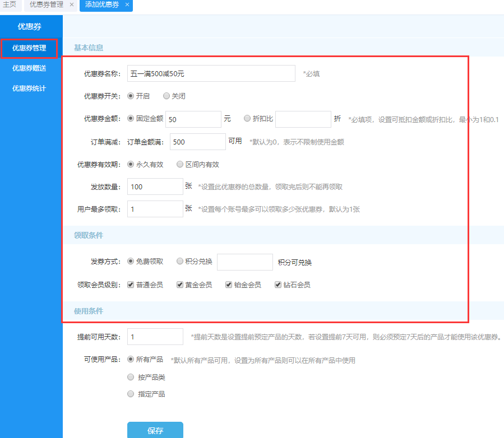This screenshot has height=438, width=504.
Task: Click the 优惠券名称 input field
Action: point(211,73)
